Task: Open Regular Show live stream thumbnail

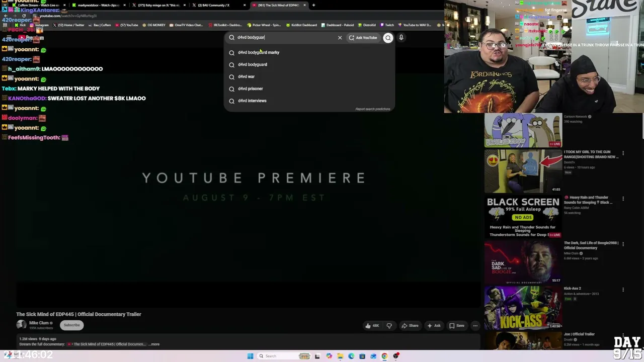Action: (523, 131)
